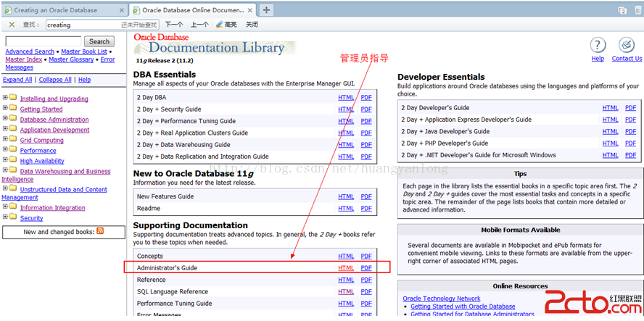Expand the Application Development node
Image resolution: width=644 pixels, height=321 pixels.
pyautogui.click(x=5, y=128)
